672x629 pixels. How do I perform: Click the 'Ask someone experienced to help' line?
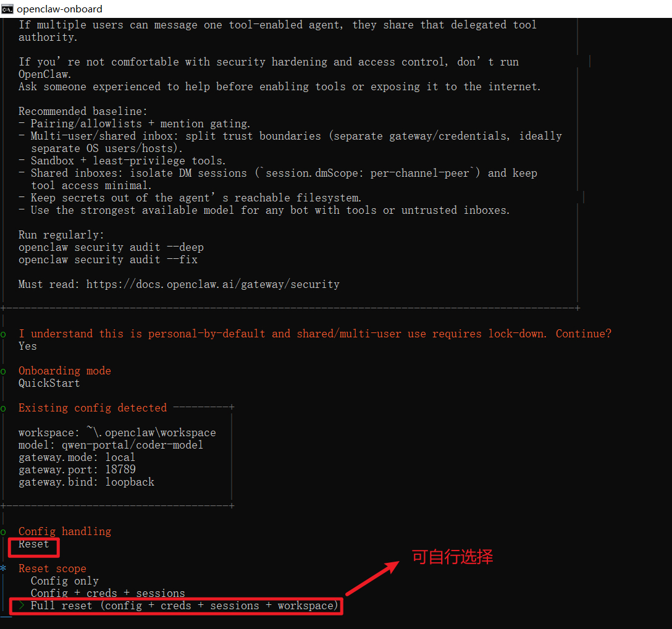coord(279,87)
